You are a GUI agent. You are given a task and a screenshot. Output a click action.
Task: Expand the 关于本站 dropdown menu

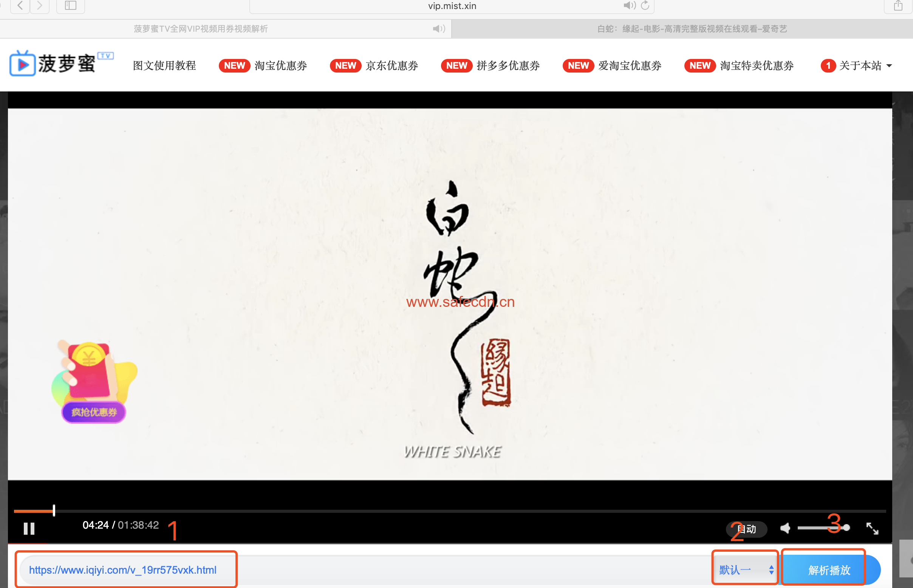[x=856, y=65]
